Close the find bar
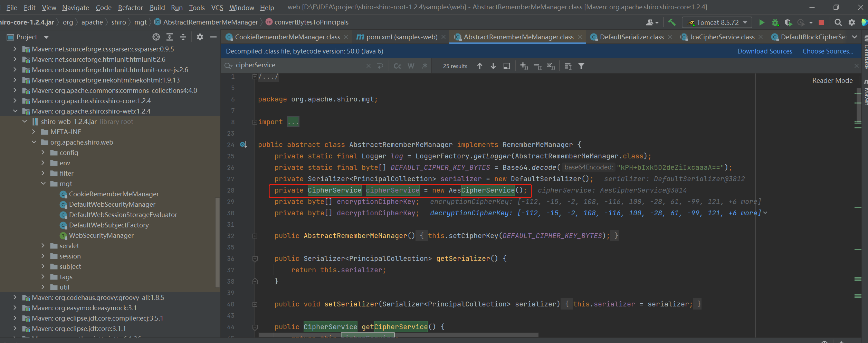This screenshot has width=868, height=343. (x=856, y=66)
